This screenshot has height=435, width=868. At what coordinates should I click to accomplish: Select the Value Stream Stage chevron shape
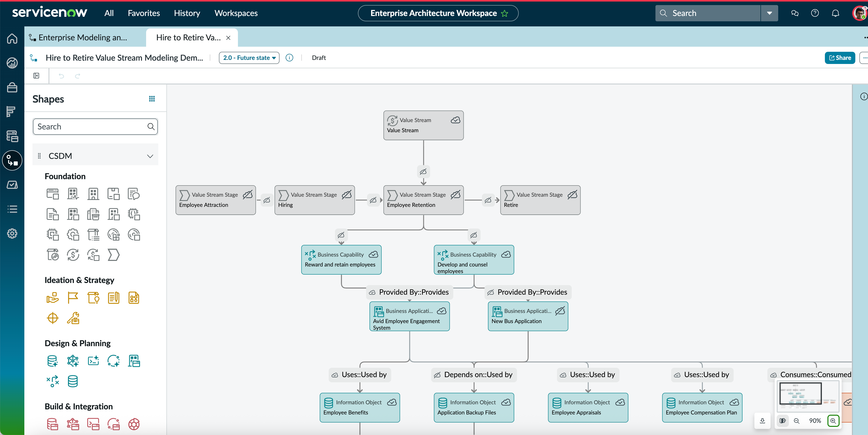(114, 255)
